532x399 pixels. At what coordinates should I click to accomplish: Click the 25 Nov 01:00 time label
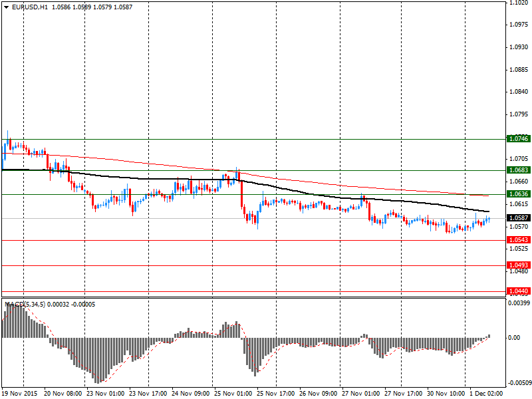pyautogui.click(x=233, y=394)
